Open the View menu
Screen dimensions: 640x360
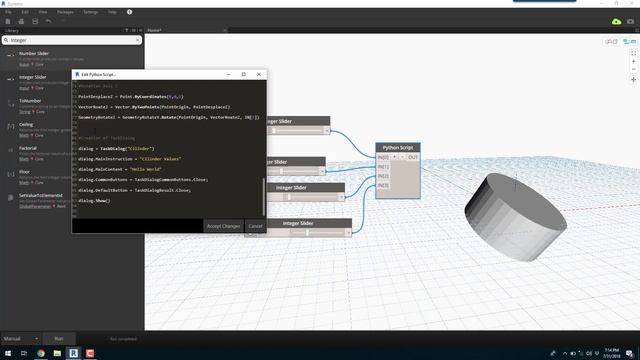(x=42, y=12)
